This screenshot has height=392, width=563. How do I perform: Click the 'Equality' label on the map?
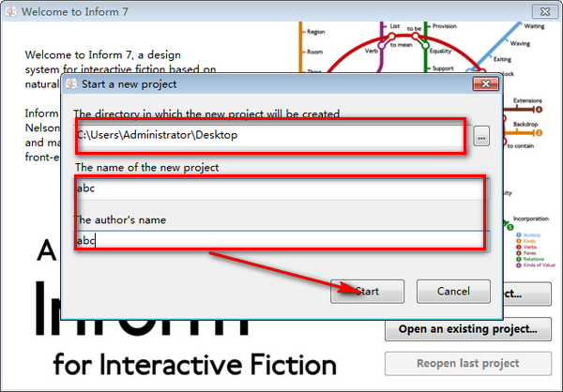[x=441, y=51]
